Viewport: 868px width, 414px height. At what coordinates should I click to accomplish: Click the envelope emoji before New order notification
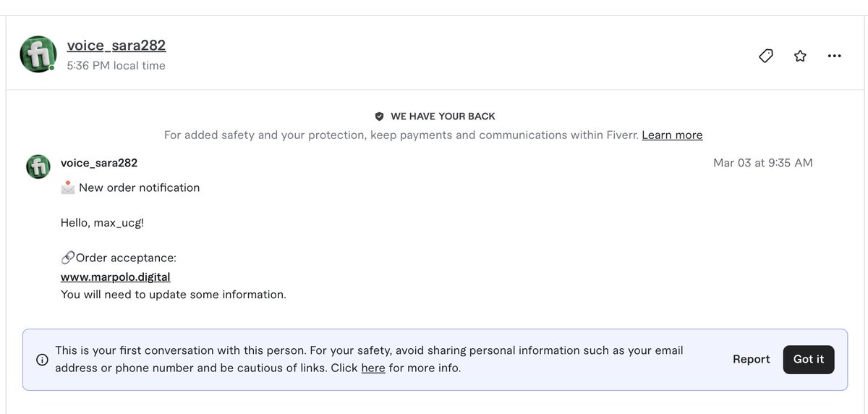click(68, 187)
